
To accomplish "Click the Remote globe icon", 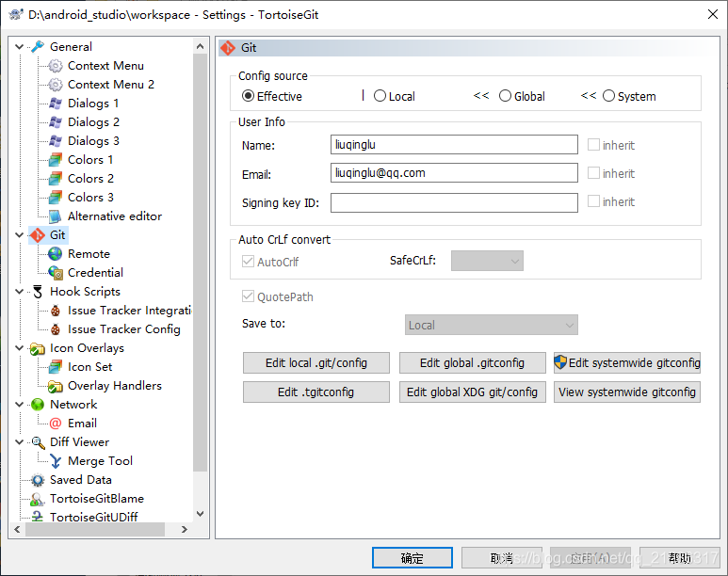I will 56,254.
